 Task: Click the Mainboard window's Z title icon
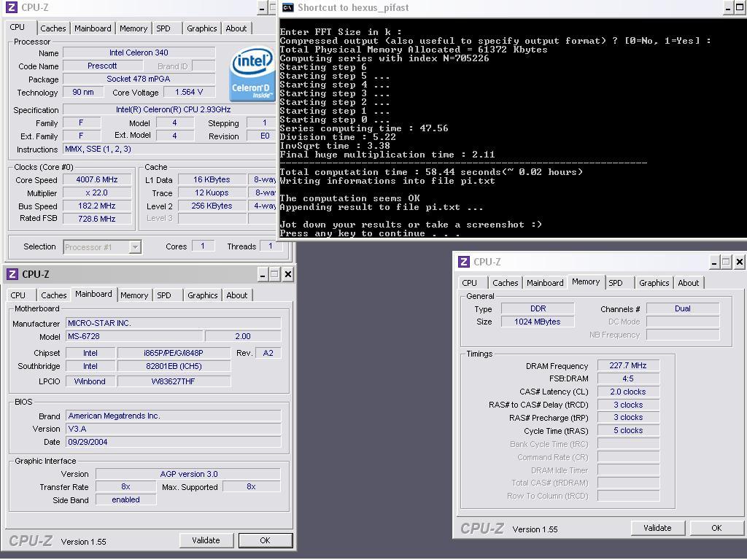[12, 274]
